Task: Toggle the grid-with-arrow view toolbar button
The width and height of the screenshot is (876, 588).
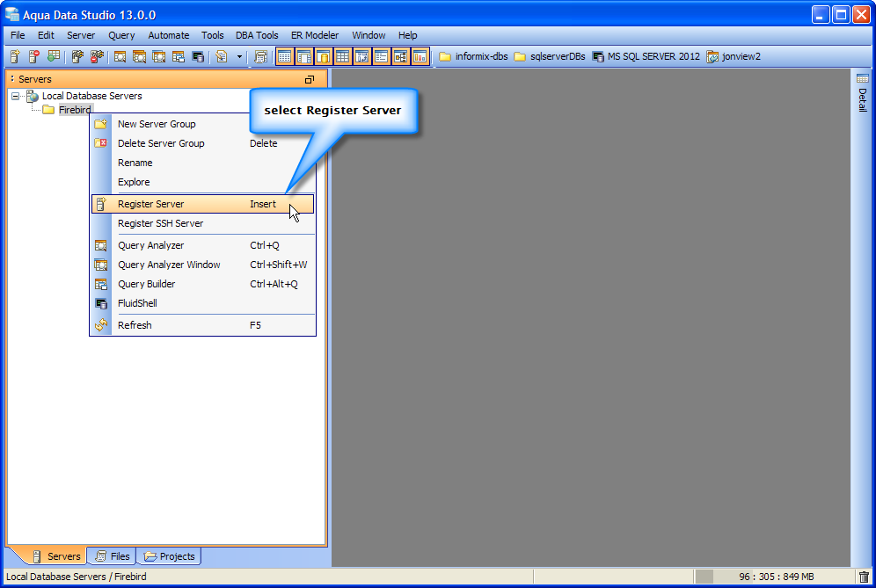Action: pos(362,56)
